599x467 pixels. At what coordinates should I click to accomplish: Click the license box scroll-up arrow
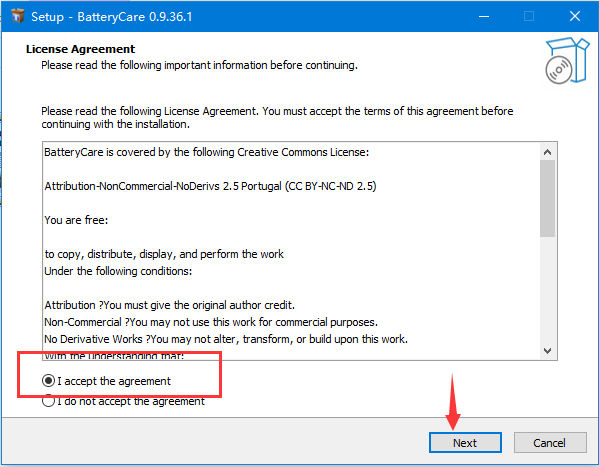pyautogui.click(x=547, y=152)
